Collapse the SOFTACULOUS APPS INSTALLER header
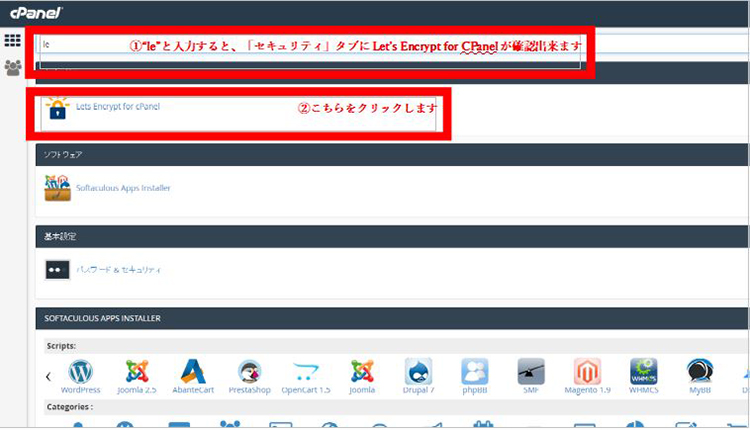This screenshot has height=430, width=750. click(392, 318)
